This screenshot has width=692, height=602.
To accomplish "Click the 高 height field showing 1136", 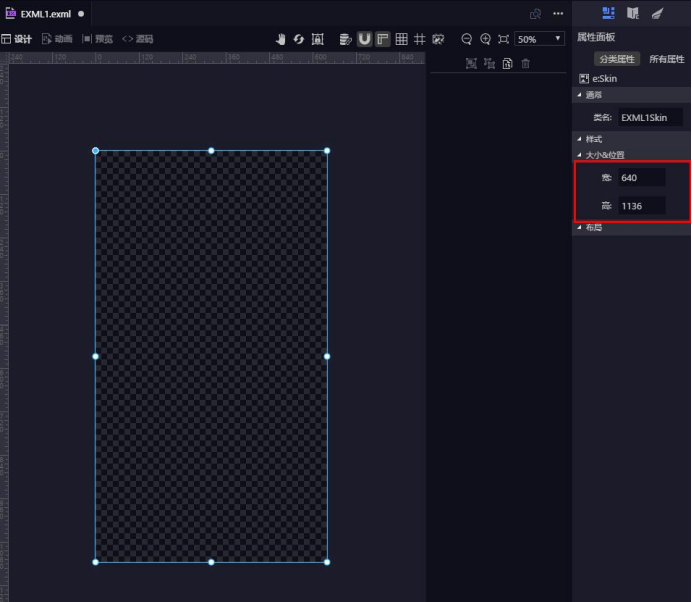I will [642, 206].
